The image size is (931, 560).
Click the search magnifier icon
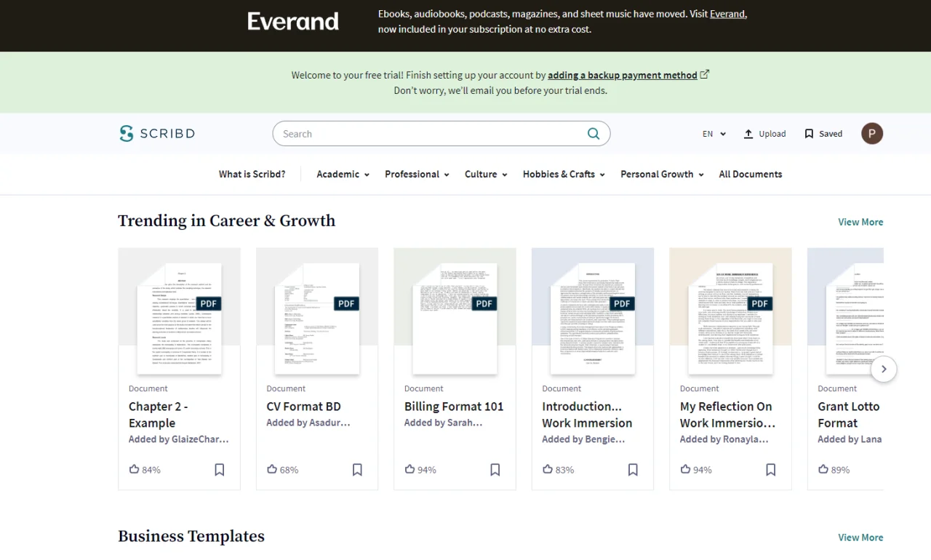pos(594,134)
